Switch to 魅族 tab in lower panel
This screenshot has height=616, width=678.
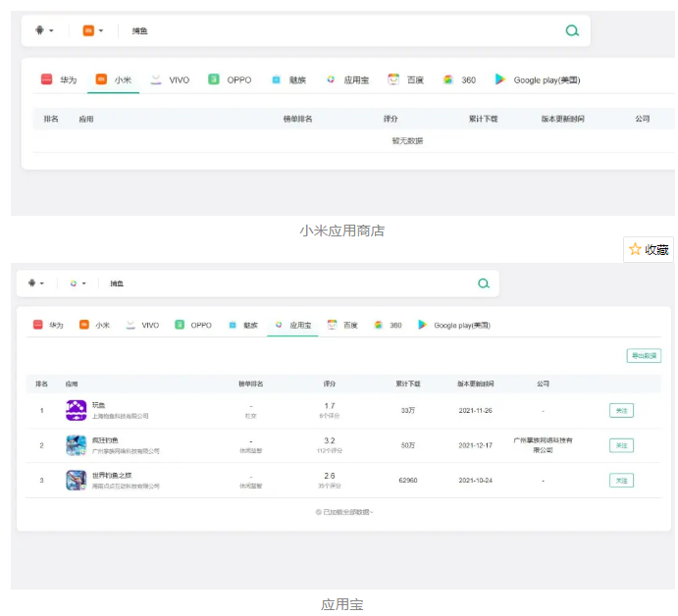click(243, 325)
